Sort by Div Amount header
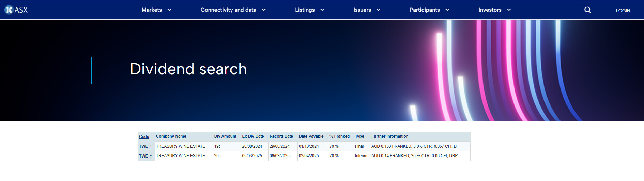The image size is (644, 181). (225, 136)
